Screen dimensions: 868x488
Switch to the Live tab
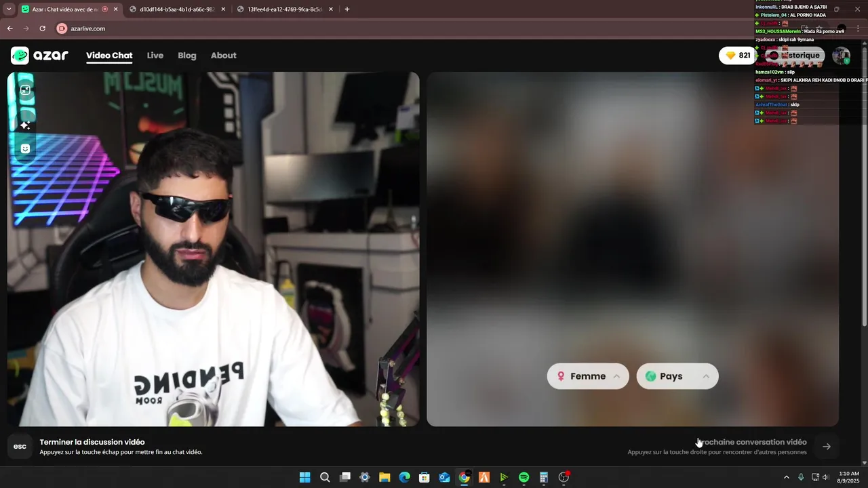click(x=155, y=56)
